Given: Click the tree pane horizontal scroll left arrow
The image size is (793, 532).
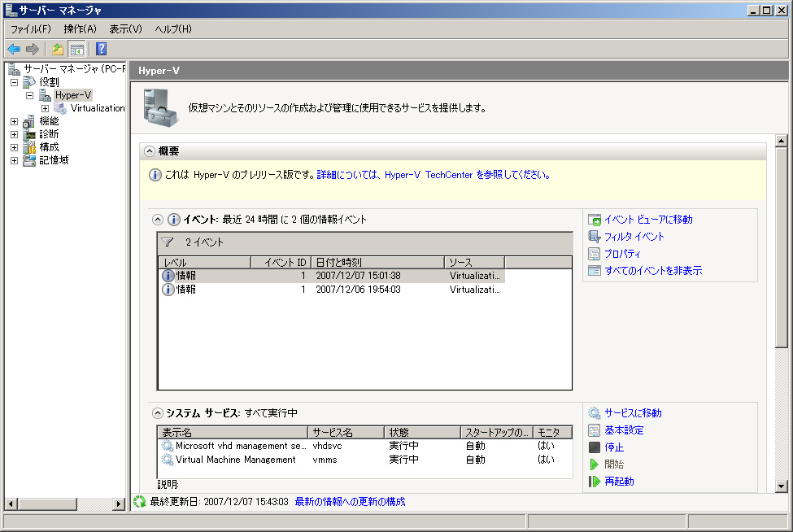Looking at the screenshot, I should (11, 504).
